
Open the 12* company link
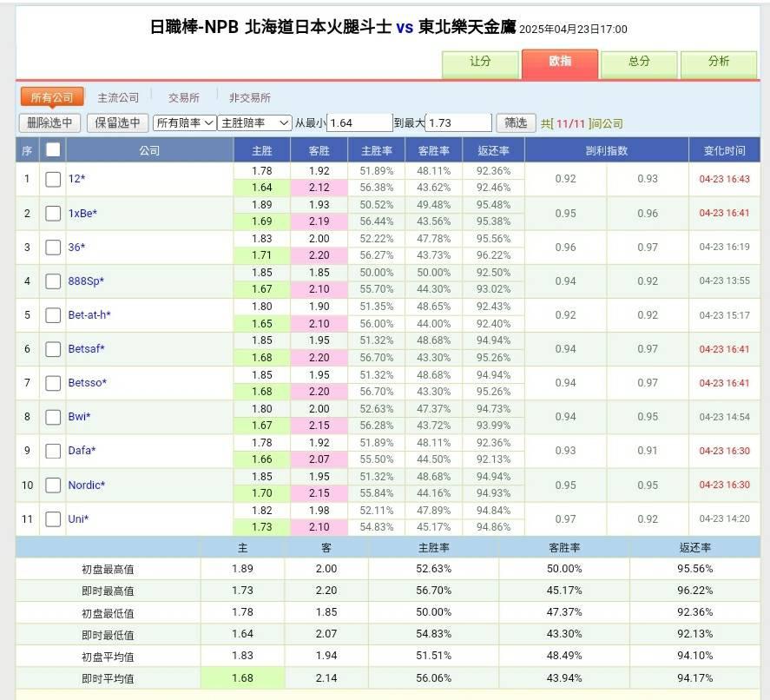tap(76, 179)
